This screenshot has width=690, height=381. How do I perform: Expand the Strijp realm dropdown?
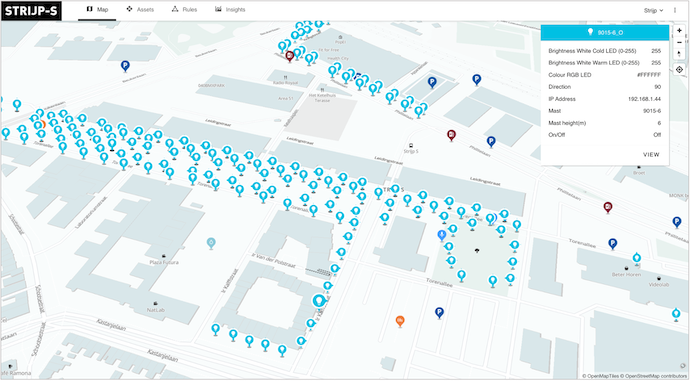(x=653, y=11)
